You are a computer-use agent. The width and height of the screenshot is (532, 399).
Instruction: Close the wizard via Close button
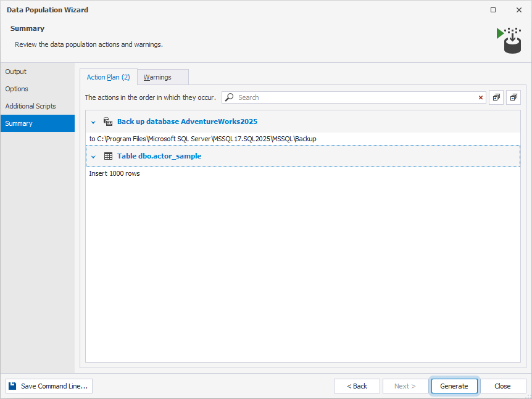502,386
